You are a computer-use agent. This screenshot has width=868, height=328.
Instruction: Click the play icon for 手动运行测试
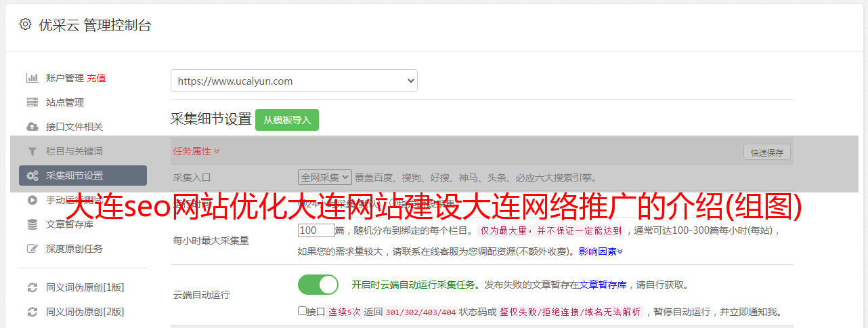pos(32,200)
